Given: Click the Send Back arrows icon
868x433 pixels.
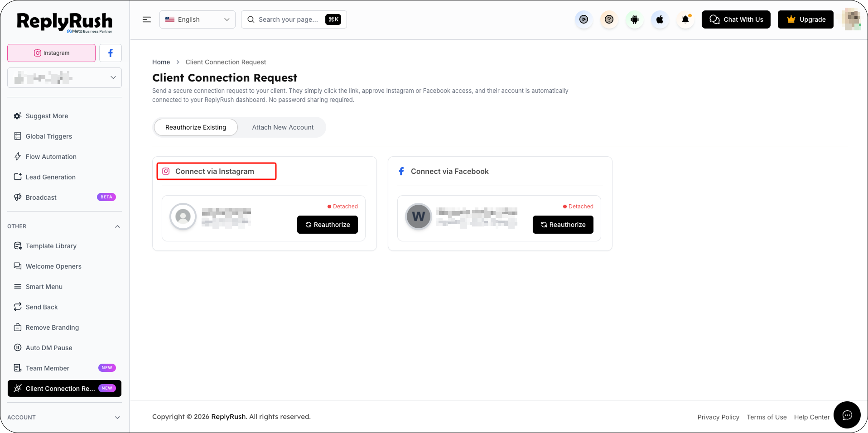Looking at the screenshot, I should click(18, 307).
